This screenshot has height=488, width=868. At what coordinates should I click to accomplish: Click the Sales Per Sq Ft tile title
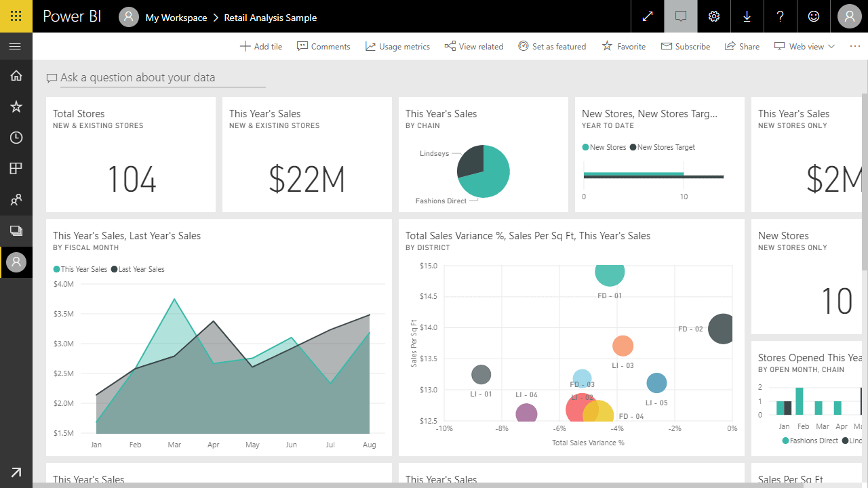pos(791,480)
